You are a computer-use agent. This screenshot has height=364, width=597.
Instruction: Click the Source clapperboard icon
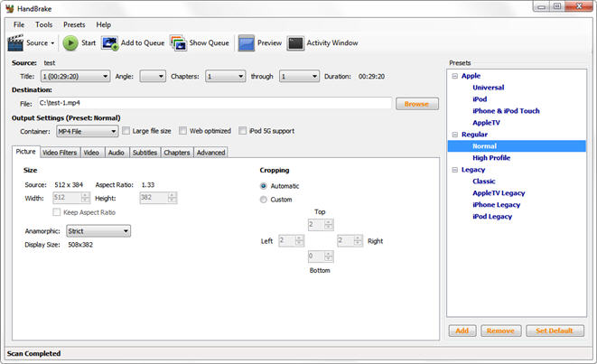click(15, 42)
